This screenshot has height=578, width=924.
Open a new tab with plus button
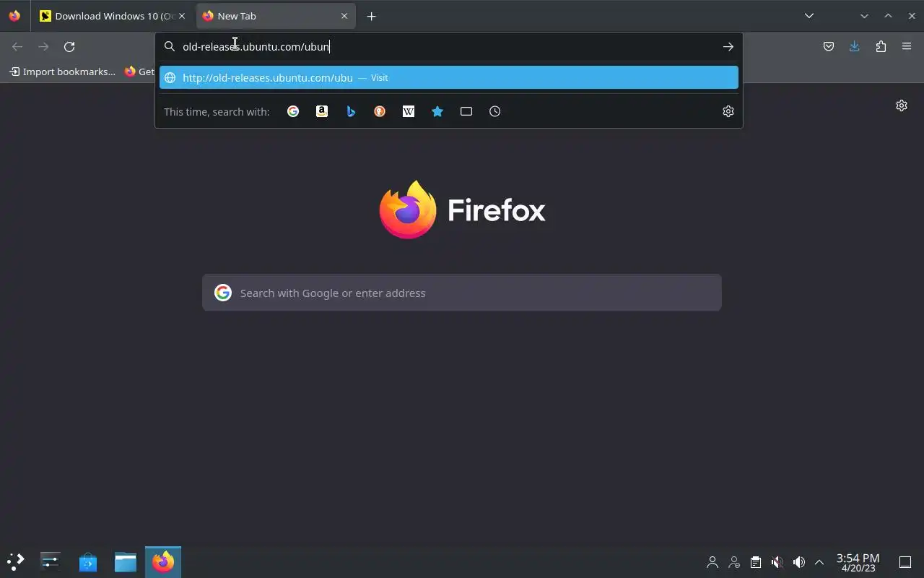(x=372, y=16)
